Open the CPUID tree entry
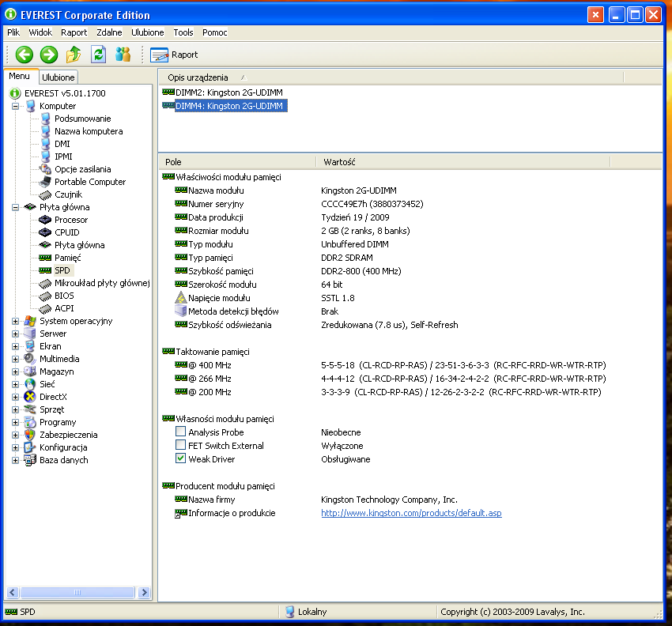Image resolution: width=672 pixels, height=626 pixels. click(67, 232)
